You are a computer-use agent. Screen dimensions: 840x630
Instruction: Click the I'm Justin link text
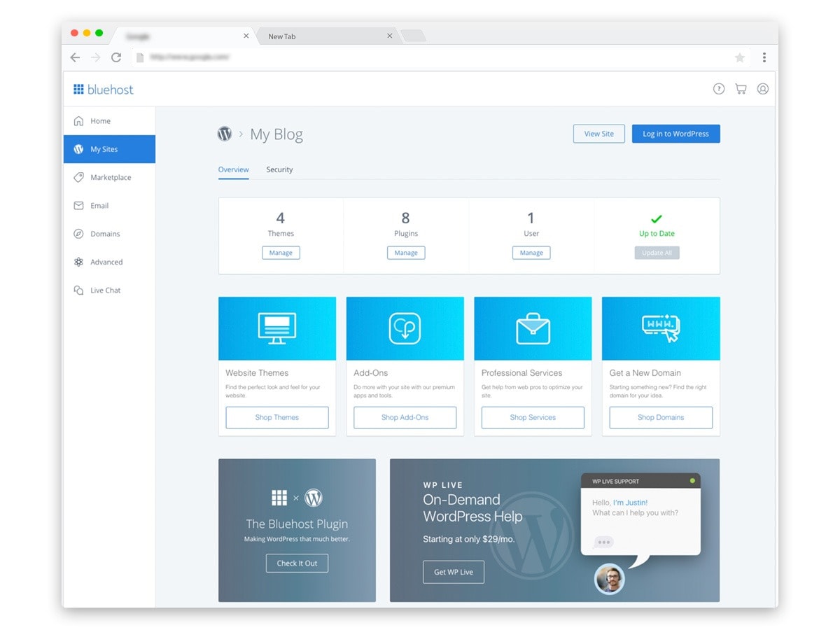(631, 503)
